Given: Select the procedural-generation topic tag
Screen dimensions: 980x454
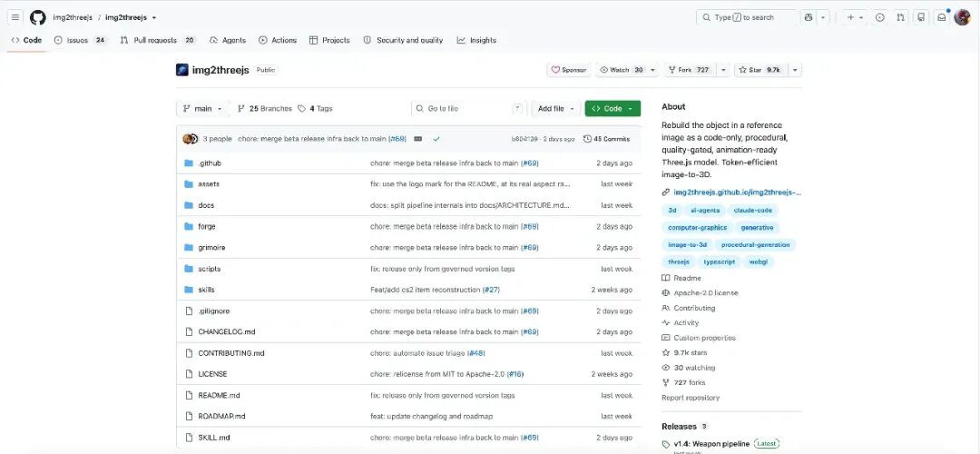Looking at the screenshot, I should pos(755,245).
